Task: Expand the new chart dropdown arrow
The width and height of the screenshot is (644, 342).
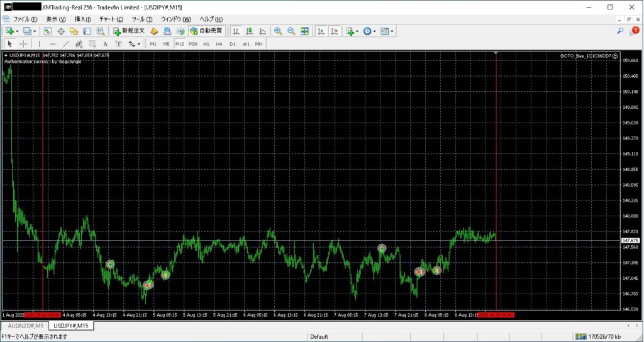Action: pyautogui.click(x=18, y=31)
